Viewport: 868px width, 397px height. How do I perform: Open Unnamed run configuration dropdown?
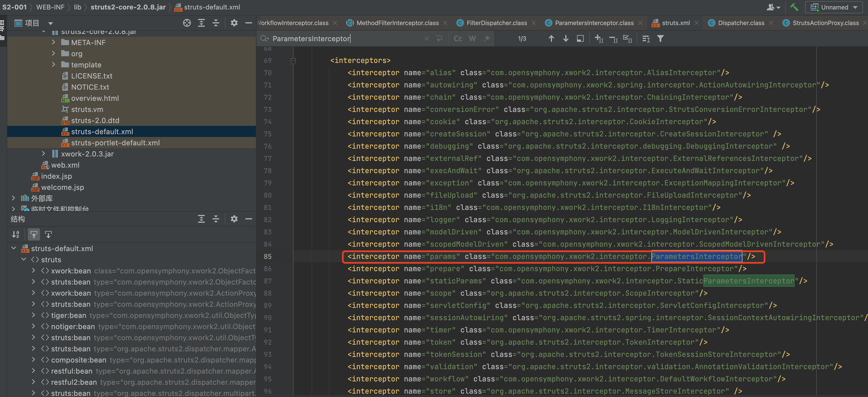[x=834, y=7]
